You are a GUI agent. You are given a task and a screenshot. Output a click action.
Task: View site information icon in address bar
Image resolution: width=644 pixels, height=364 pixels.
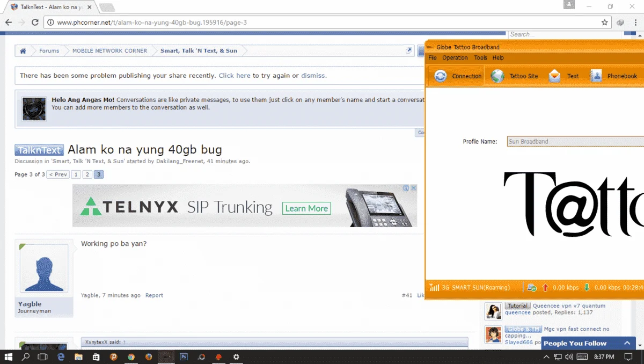[x=50, y=23]
